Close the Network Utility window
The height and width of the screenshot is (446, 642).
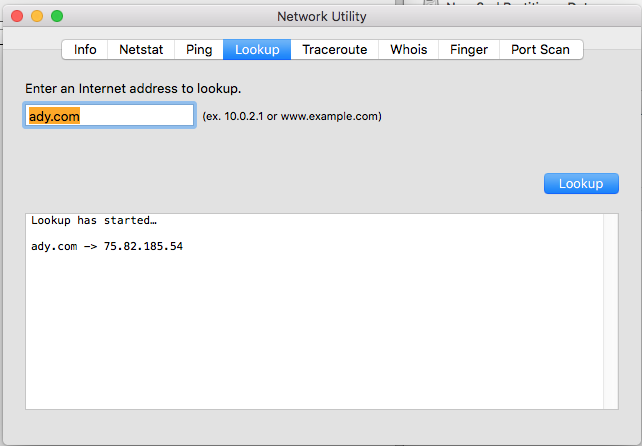point(17,17)
